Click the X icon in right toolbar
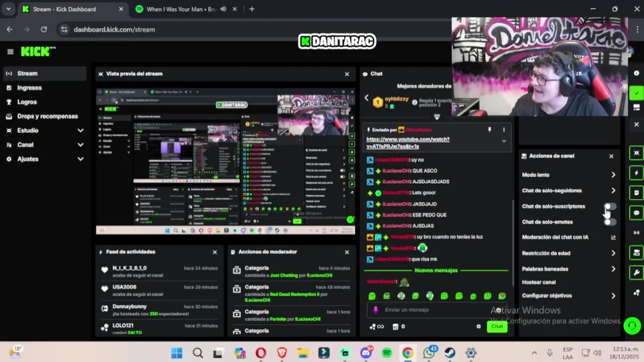This screenshot has width=644, height=362. click(636, 124)
